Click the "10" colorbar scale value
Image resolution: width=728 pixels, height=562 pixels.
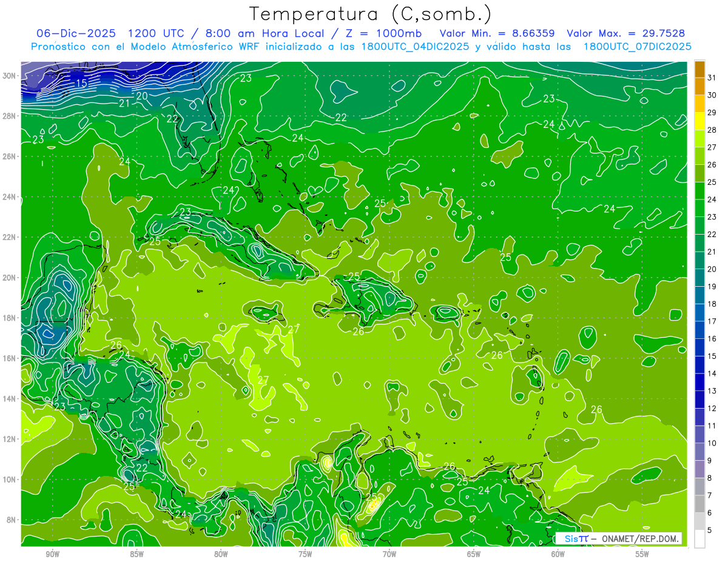click(x=712, y=443)
